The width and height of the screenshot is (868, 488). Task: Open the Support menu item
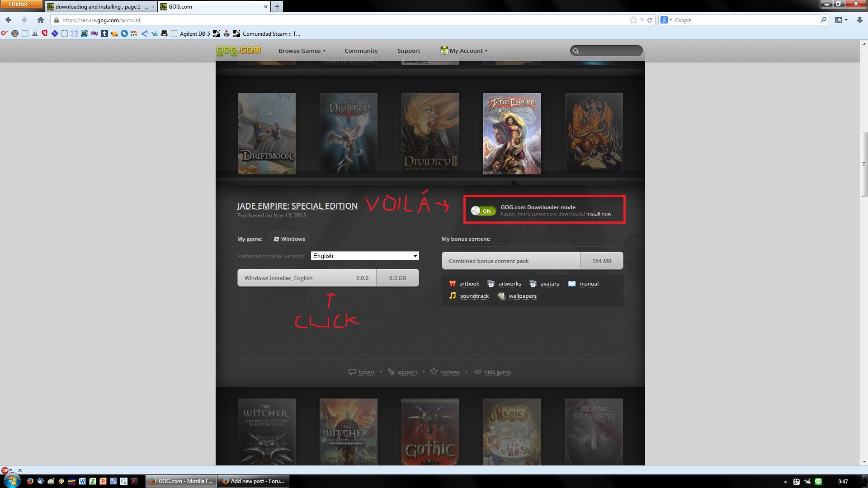point(409,51)
